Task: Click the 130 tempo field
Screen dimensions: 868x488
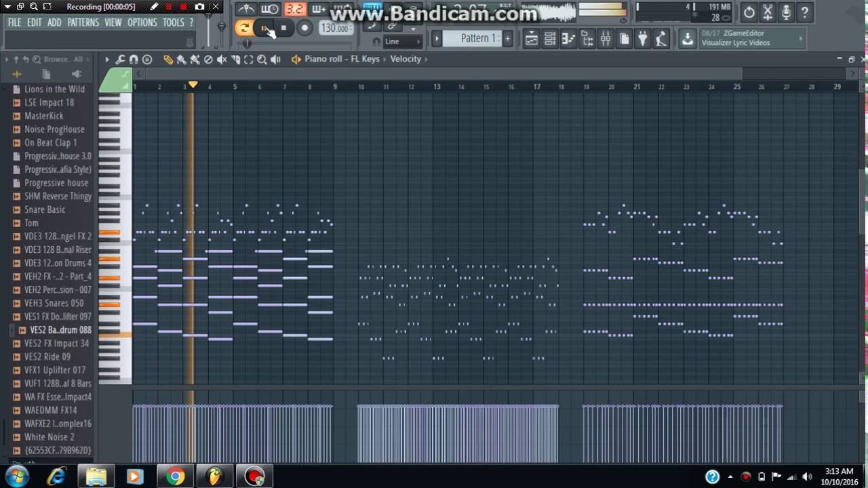Action: (334, 28)
